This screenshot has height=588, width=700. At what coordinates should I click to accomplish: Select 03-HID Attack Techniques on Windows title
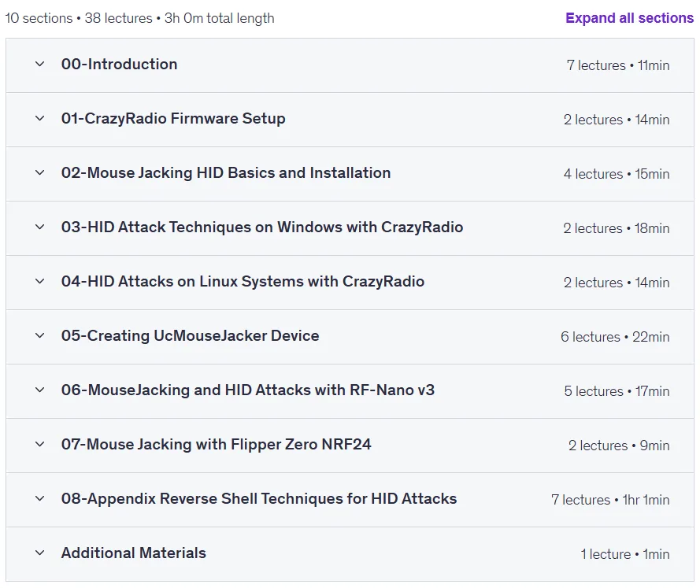coord(262,227)
